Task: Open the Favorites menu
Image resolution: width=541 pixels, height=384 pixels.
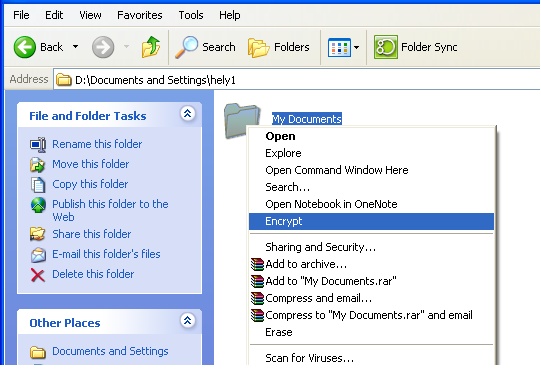Action: [x=139, y=15]
